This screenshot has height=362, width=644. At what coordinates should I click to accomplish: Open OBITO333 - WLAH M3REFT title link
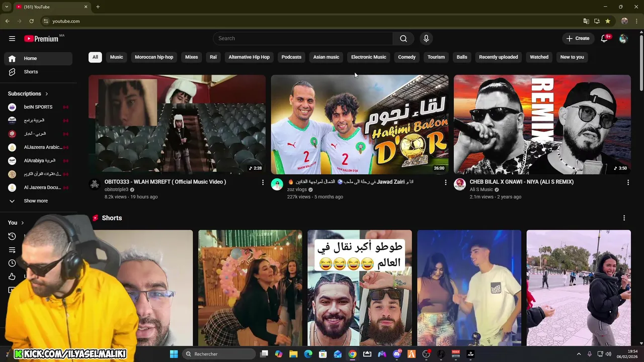pos(165,182)
